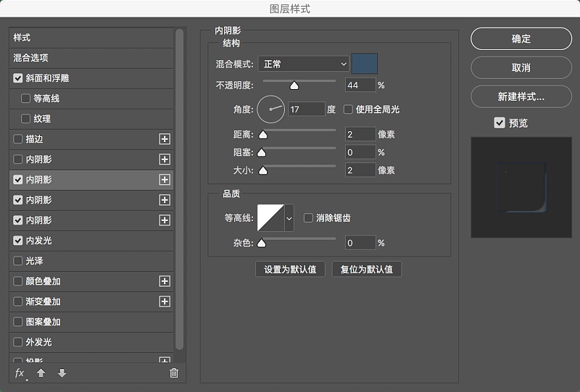Image resolution: width=580 pixels, height=392 pixels.
Task: Open the inner shadow blue color swatch
Action: (x=365, y=64)
